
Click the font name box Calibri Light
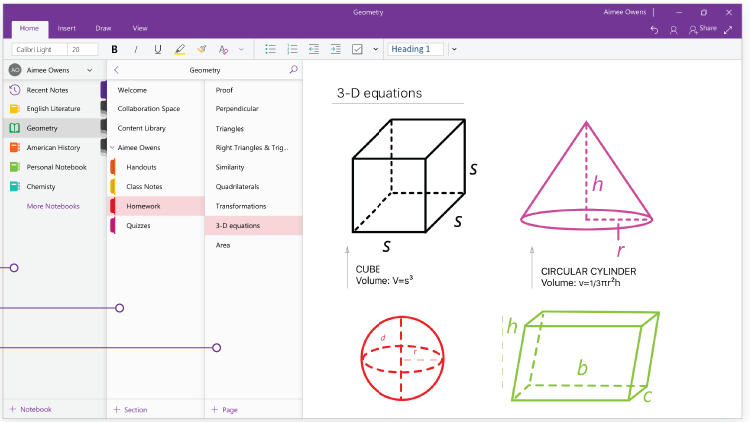(39, 49)
